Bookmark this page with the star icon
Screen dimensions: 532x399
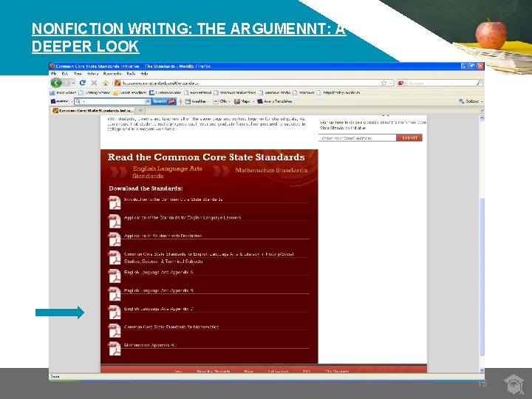383,83
